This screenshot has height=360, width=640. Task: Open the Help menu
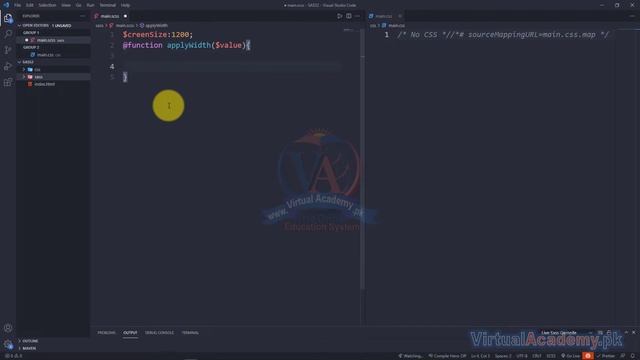tap(125, 5)
